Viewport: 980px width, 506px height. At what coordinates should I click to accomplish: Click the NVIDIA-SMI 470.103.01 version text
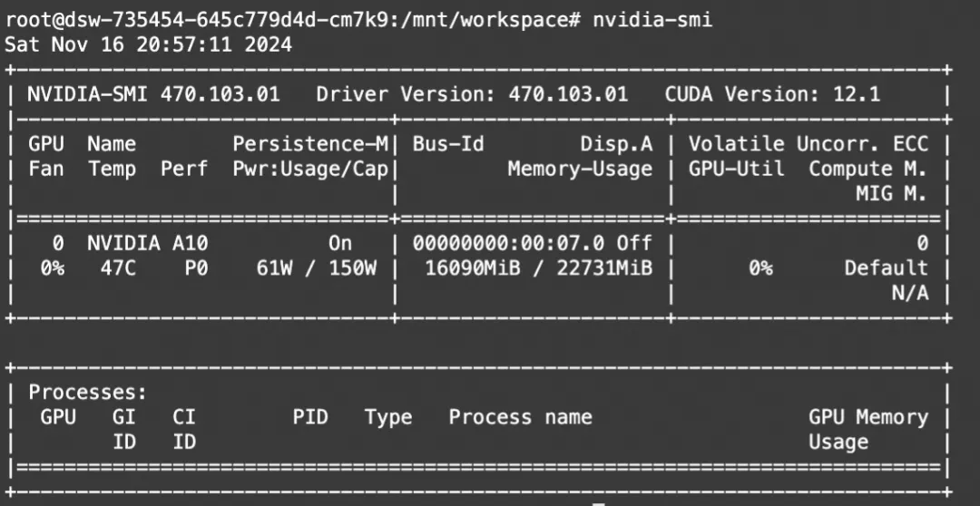[x=153, y=93]
